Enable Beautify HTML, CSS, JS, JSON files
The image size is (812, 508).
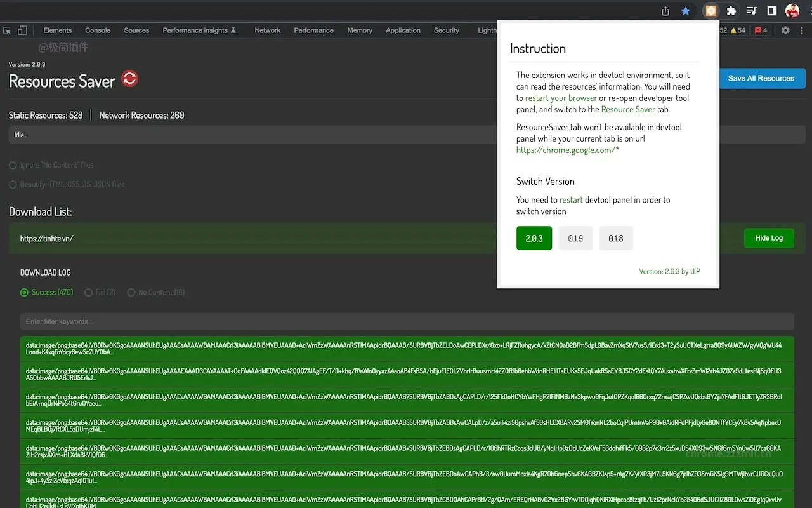13,185
